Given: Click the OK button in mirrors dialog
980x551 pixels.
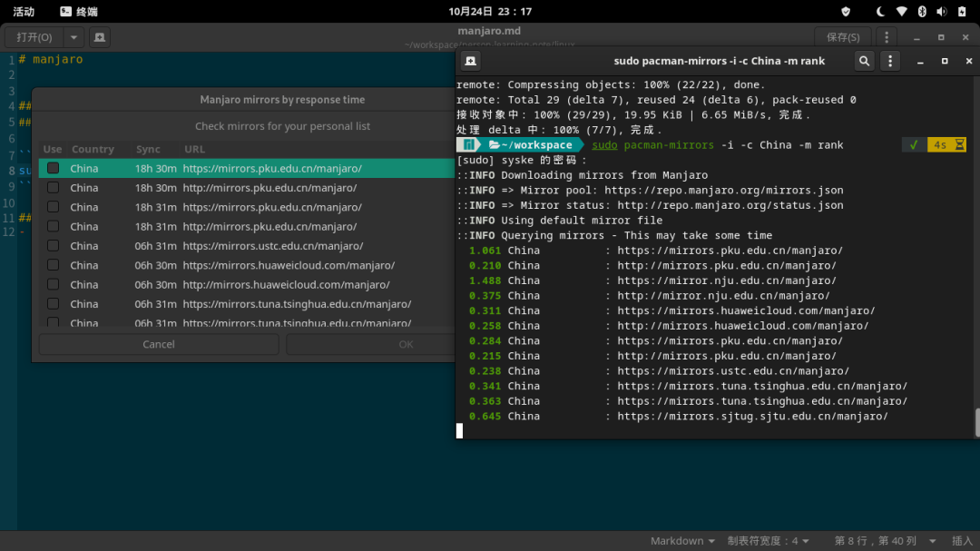Looking at the screenshot, I should [370, 344].
